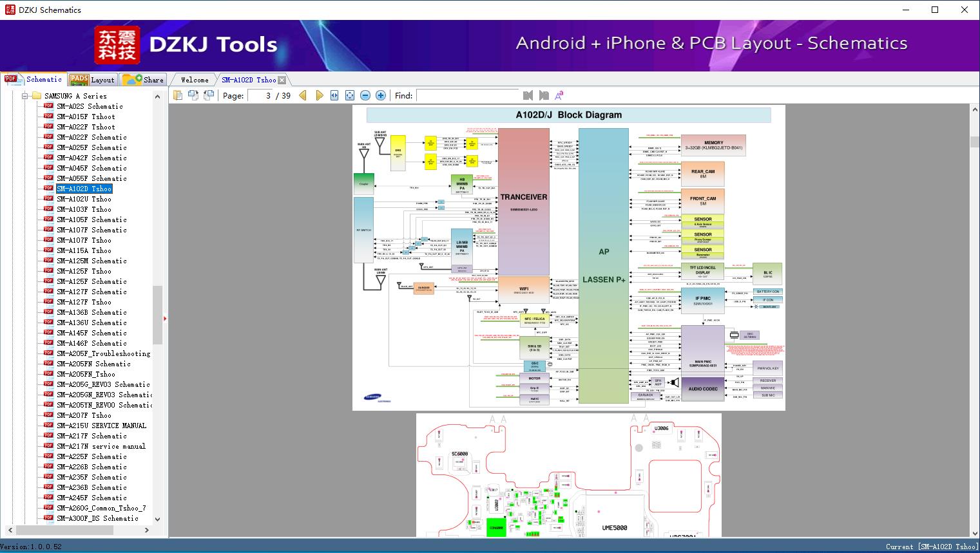Open SM-A205F_Troubleshooting file
Screen dimensions: 980x553
click(x=103, y=353)
